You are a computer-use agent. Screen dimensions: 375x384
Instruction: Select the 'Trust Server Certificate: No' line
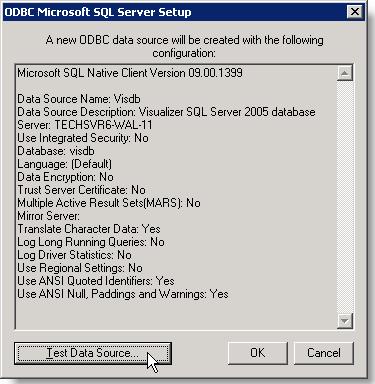pos(81,190)
